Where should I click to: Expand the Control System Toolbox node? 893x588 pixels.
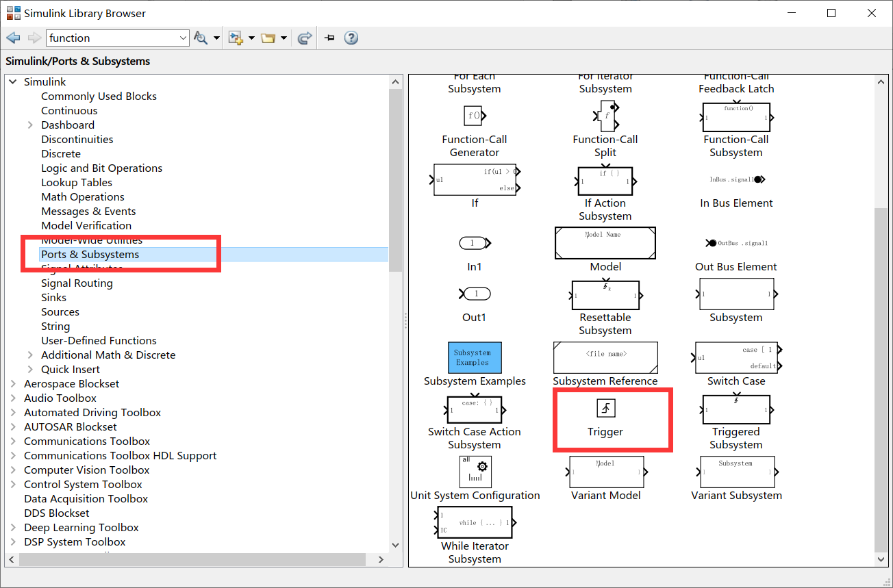(x=13, y=484)
